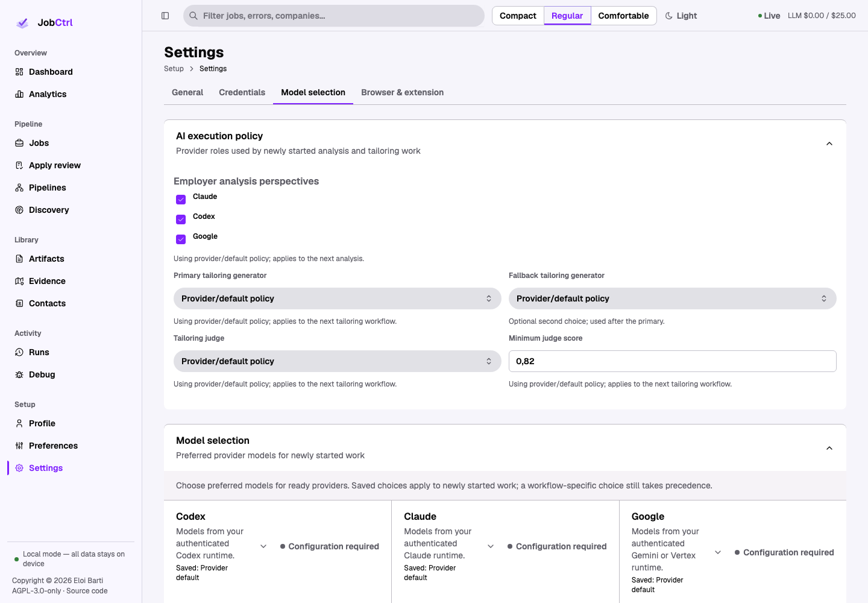Select Regular density mode
Viewport: 868px width, 603px height.
tap(567, 16)
